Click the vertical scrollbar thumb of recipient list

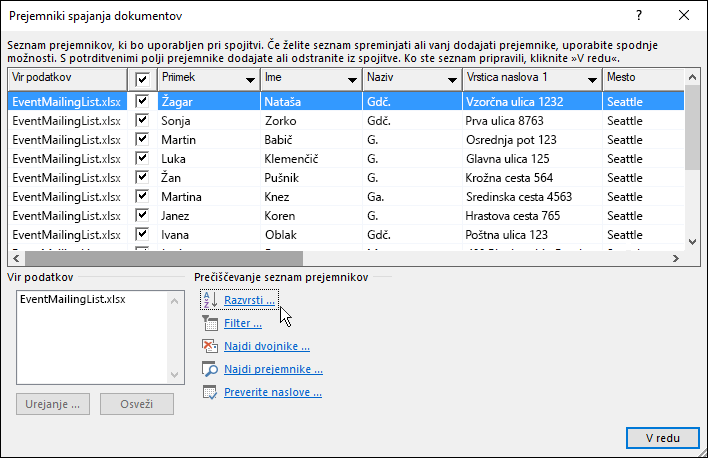click(x=692, y=128)
